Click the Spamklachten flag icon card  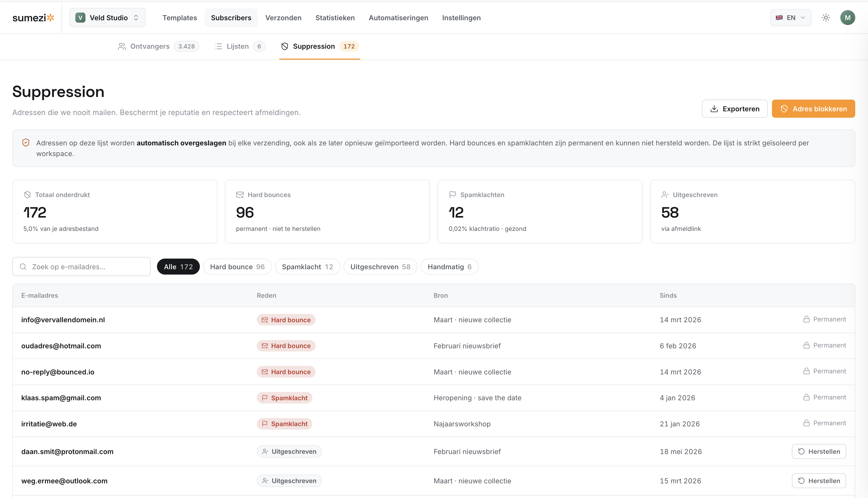[452, 195]
